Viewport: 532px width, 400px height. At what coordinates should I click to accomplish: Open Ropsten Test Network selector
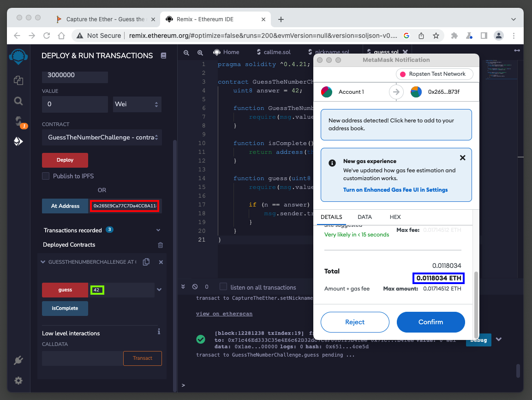pos(434,74)
